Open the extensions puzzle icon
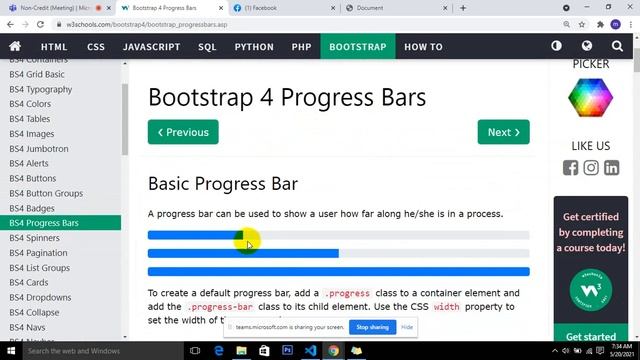 pos(600,24)
